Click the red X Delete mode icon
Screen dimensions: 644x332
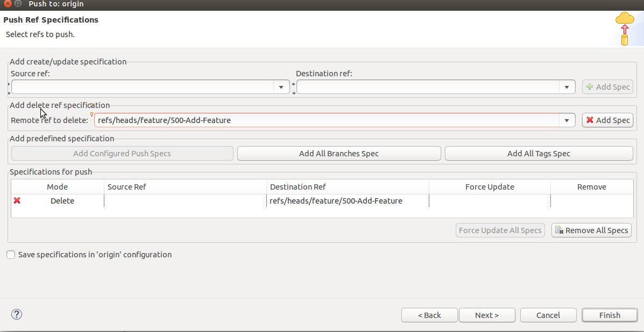click(x=17, y=200)
